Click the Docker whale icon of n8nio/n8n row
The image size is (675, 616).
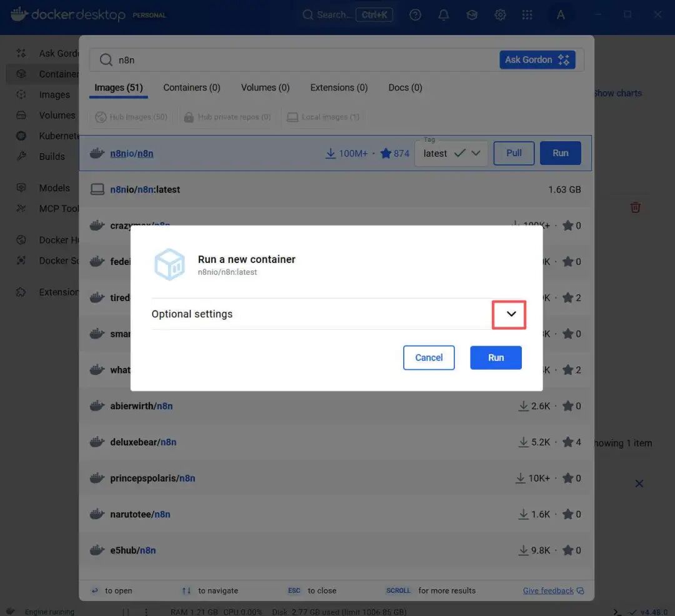[x=97, y=153]
